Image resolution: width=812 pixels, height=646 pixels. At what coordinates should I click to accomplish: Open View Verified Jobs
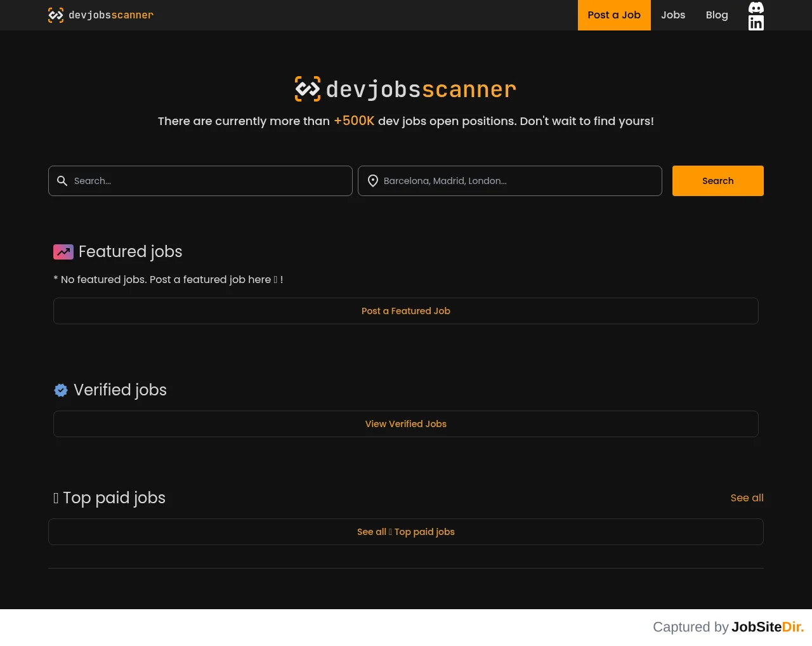406,424
